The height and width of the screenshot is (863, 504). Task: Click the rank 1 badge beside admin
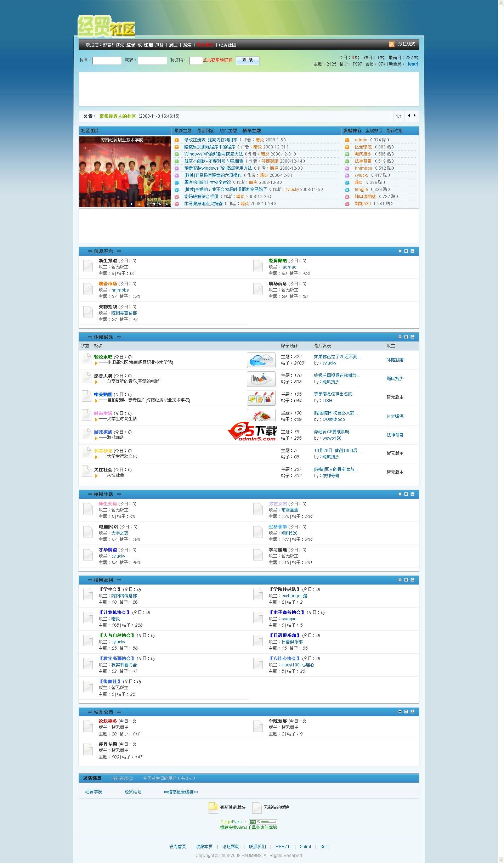tap(347, 140)
